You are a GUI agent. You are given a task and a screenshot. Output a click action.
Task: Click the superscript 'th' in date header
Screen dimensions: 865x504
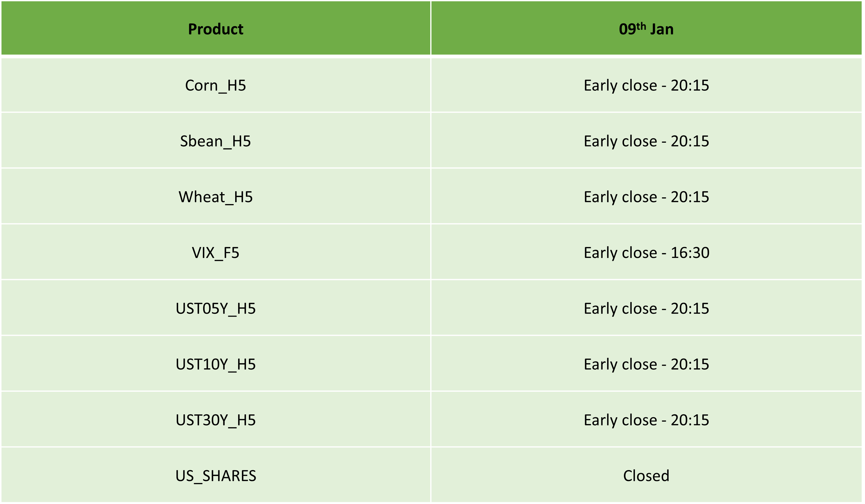[x=641, y=26]
